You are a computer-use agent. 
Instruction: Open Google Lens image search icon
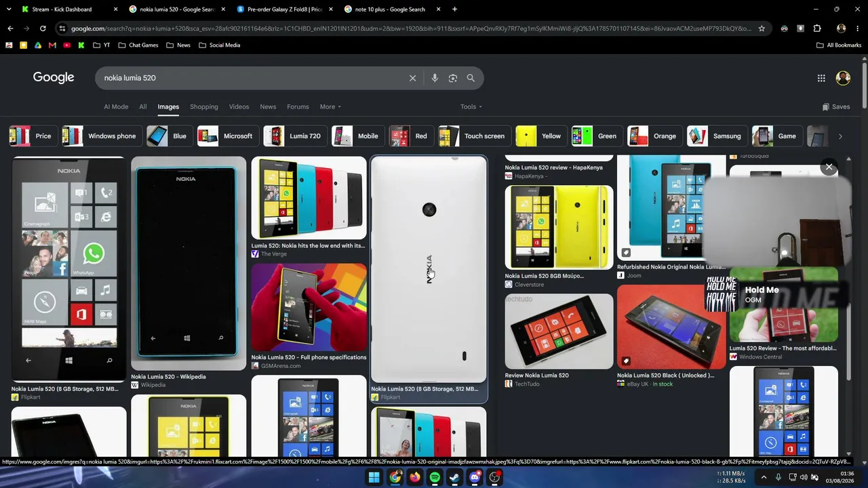point(453,78)
